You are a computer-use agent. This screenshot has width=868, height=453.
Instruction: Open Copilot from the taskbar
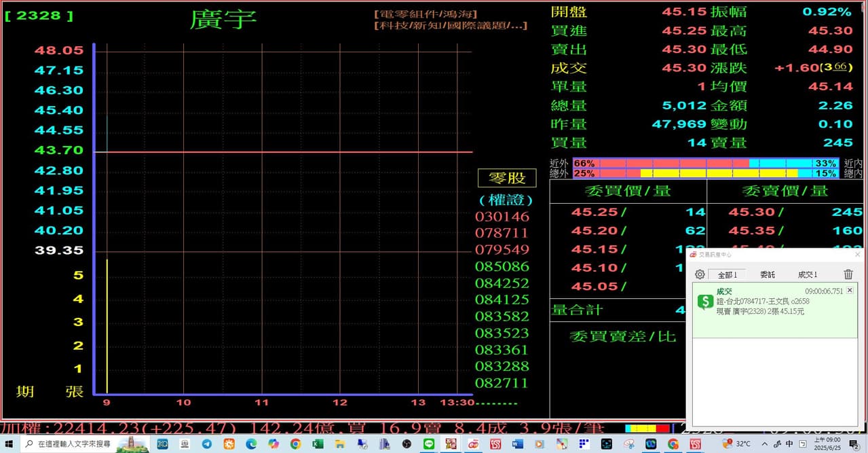273,444
